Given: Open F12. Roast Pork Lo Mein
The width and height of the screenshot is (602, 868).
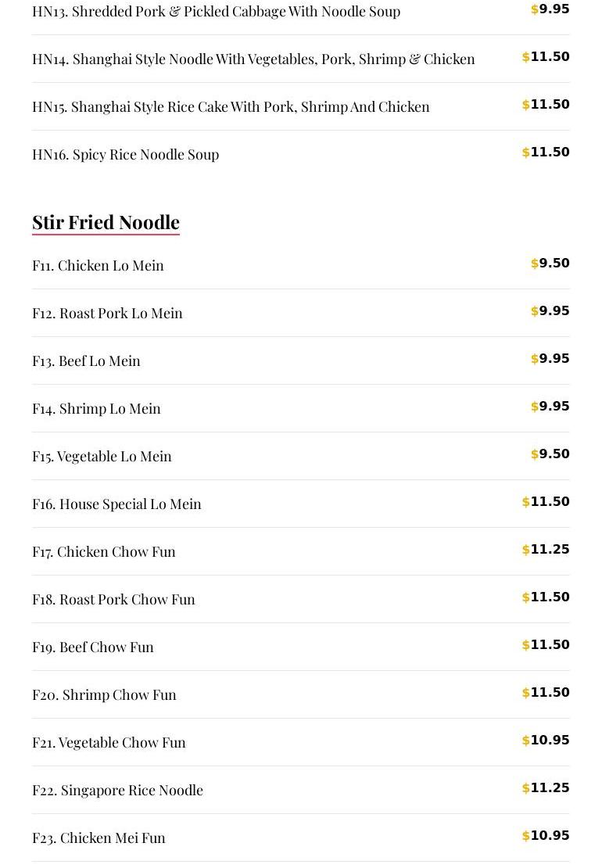Looking at the screenshot, I should click(107, 313).
